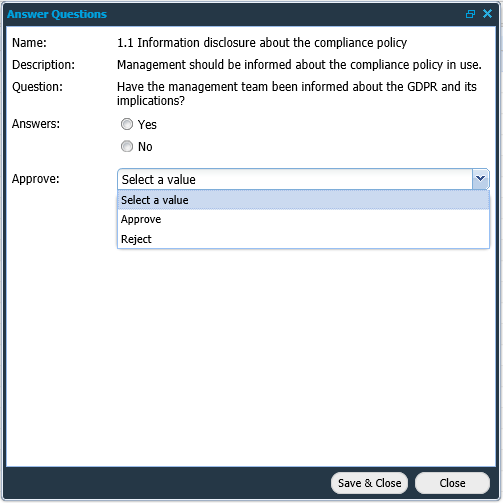This screenshot has height=503, width=503.
Task: Choose Reject from the dropdown list
Action: tap(303, 239)
